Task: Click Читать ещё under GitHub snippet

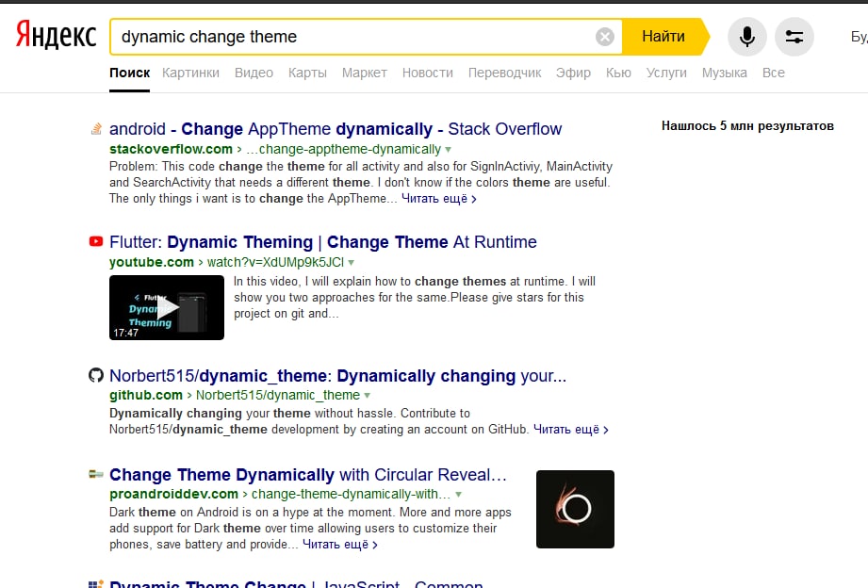Action: [x=571, y=429]
